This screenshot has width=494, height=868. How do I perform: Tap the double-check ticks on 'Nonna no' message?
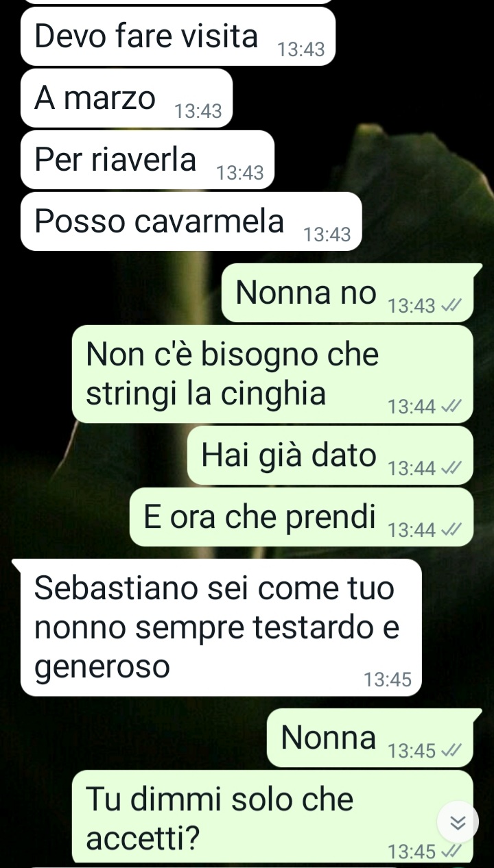coord(448,306)
